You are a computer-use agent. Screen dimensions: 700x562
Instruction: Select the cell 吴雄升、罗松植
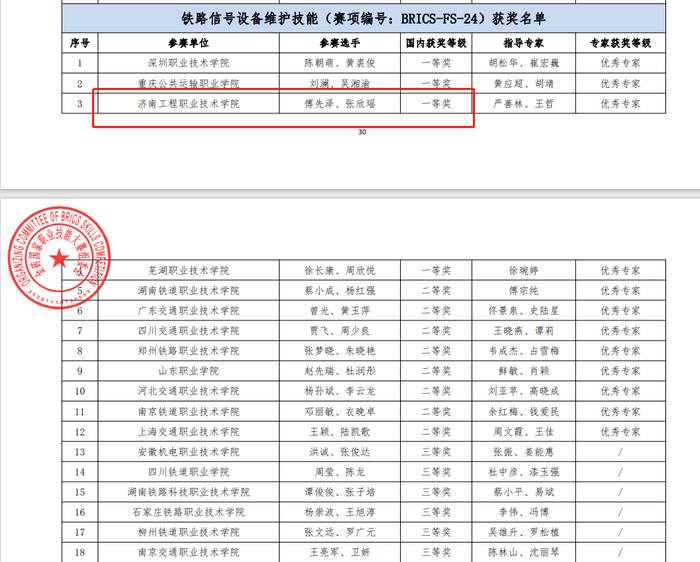pos(524,532)
